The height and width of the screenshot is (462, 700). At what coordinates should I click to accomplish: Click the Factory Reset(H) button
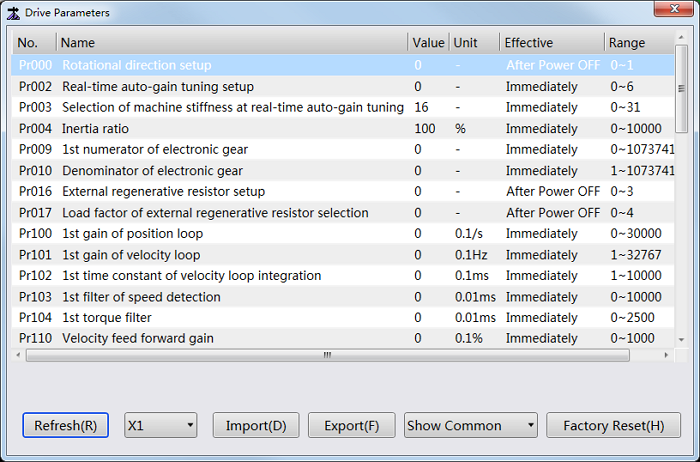pyautogui.click(x=613, y=425)
